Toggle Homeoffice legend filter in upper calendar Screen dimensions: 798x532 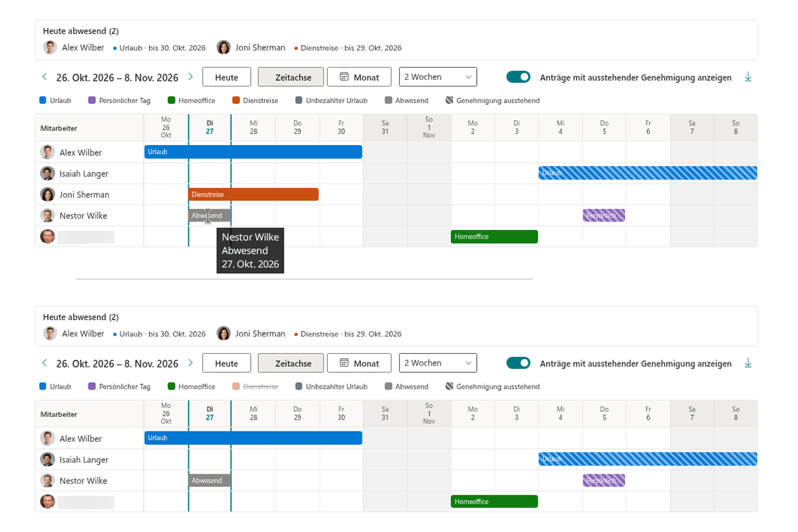tap(192, 100)
